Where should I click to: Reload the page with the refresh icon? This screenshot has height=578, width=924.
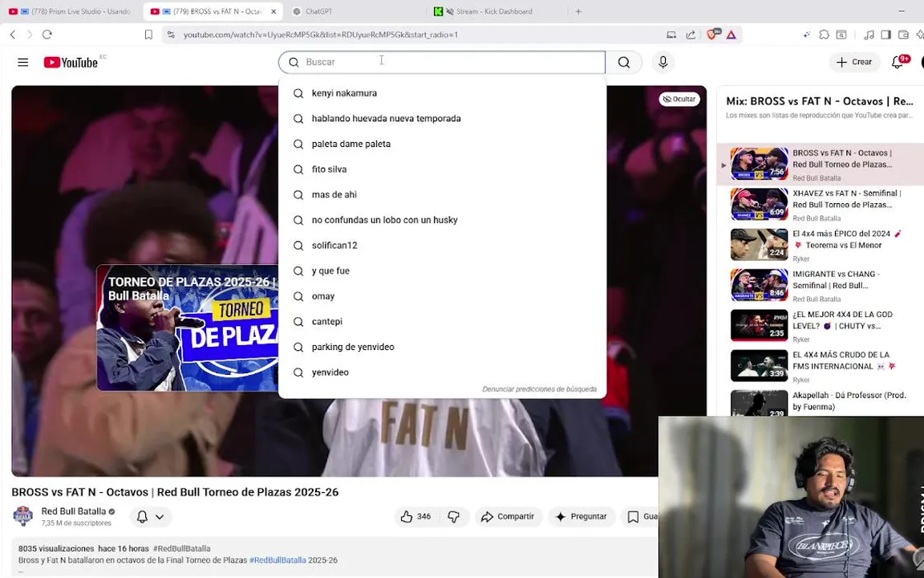point(47,35)
